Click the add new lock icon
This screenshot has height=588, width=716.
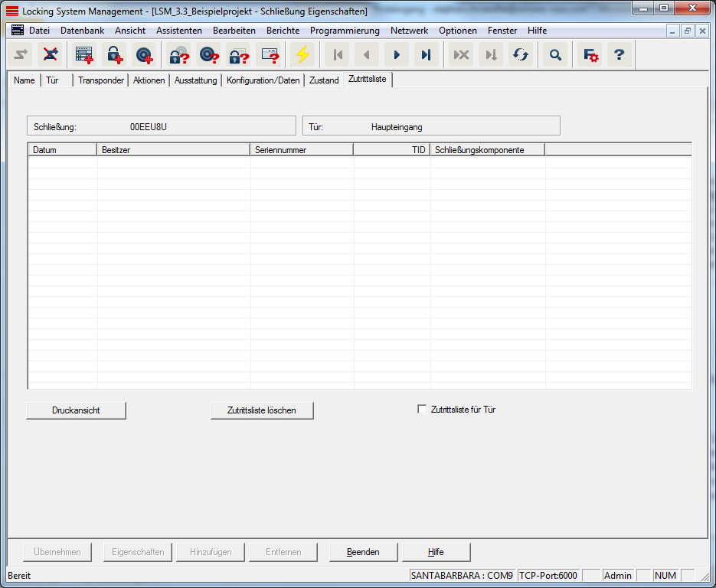coord(114,55)
